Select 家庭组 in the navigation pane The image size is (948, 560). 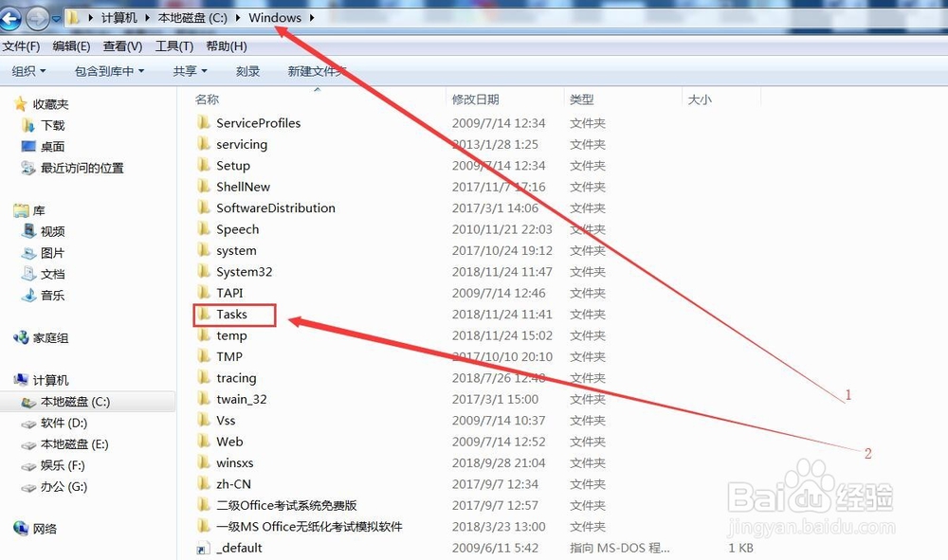51,337
